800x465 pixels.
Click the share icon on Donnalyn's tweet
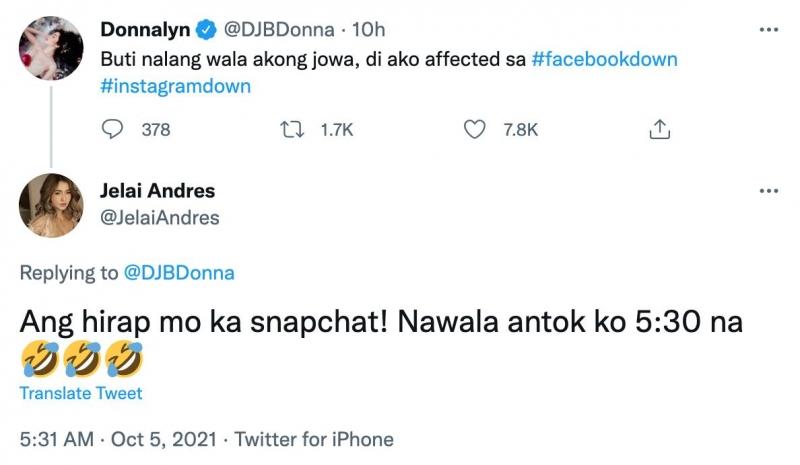pos(659,130)
